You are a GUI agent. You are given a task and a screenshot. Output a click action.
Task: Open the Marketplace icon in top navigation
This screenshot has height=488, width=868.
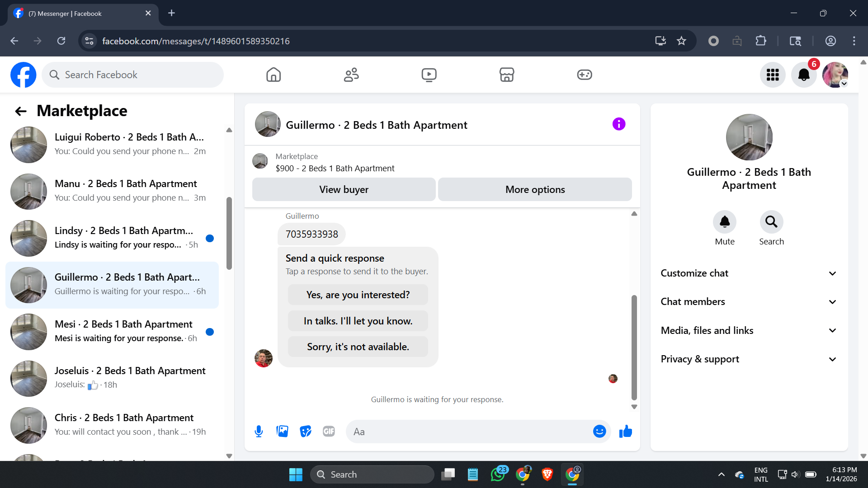[507, 75]
